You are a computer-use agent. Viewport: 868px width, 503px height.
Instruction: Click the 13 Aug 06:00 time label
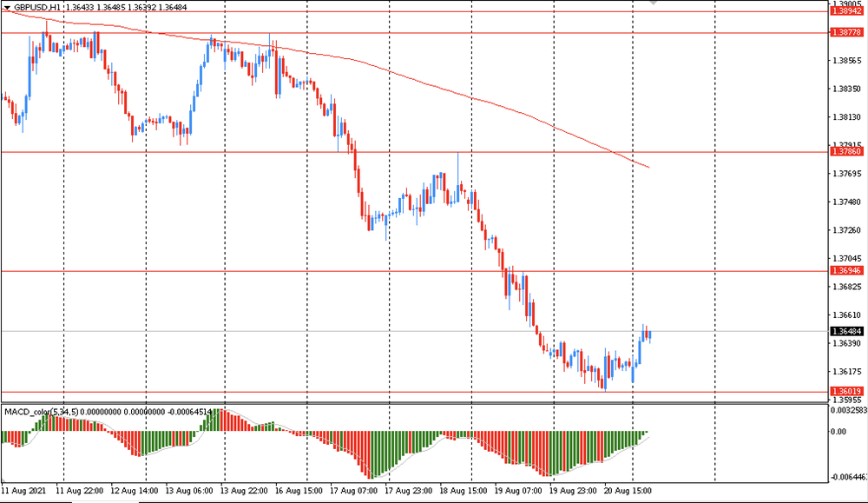click(189, 491)
